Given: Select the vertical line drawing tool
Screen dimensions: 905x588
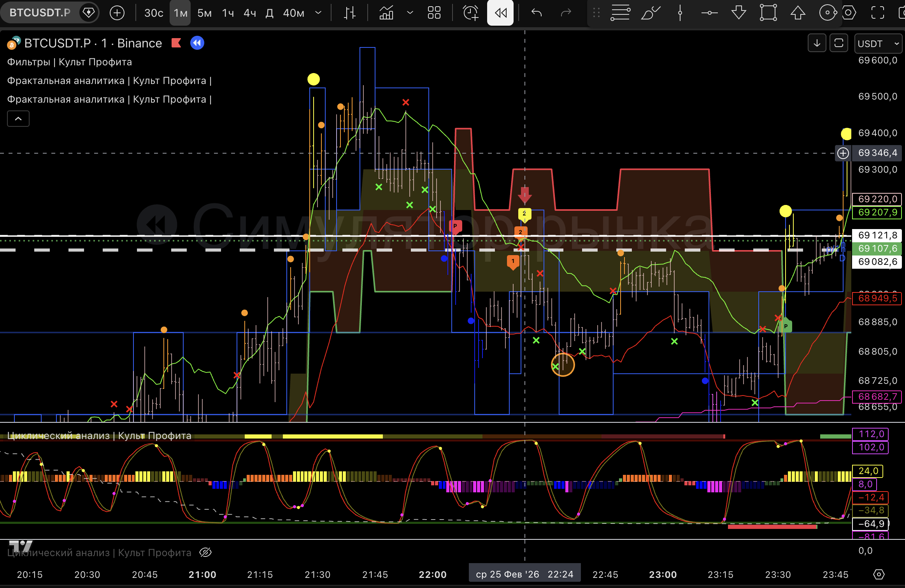Looking at the screenshot, I should coord(680,13).
